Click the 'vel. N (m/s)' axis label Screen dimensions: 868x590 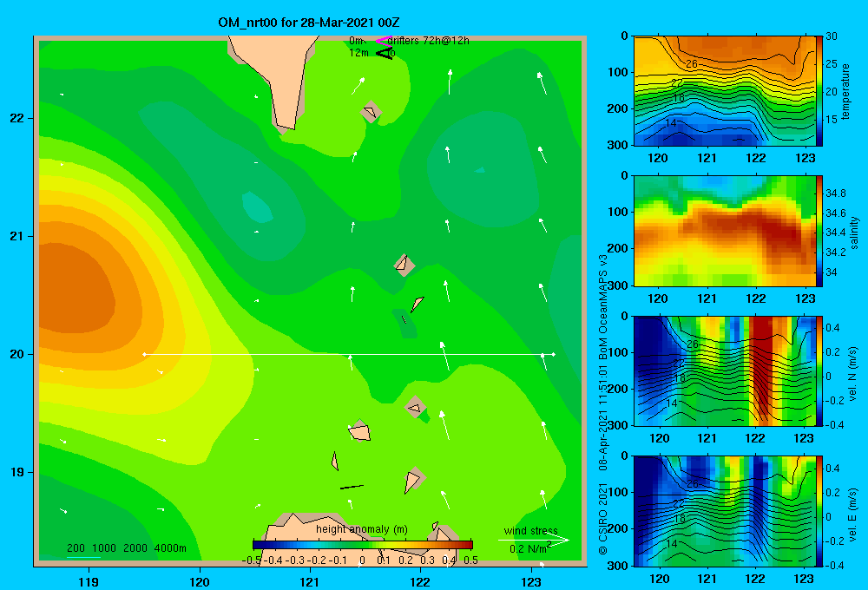(x=852, y=374)
